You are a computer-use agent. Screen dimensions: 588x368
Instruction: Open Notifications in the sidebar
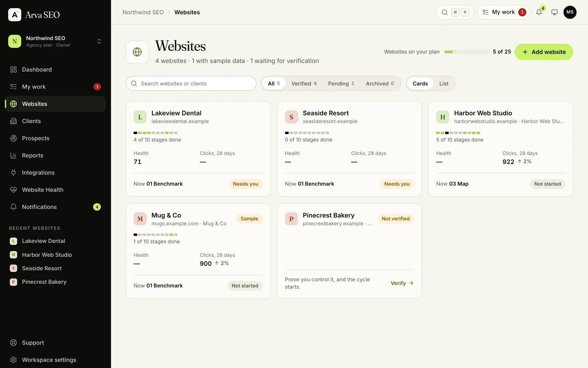pyautogui.click(x=55, y=207)
